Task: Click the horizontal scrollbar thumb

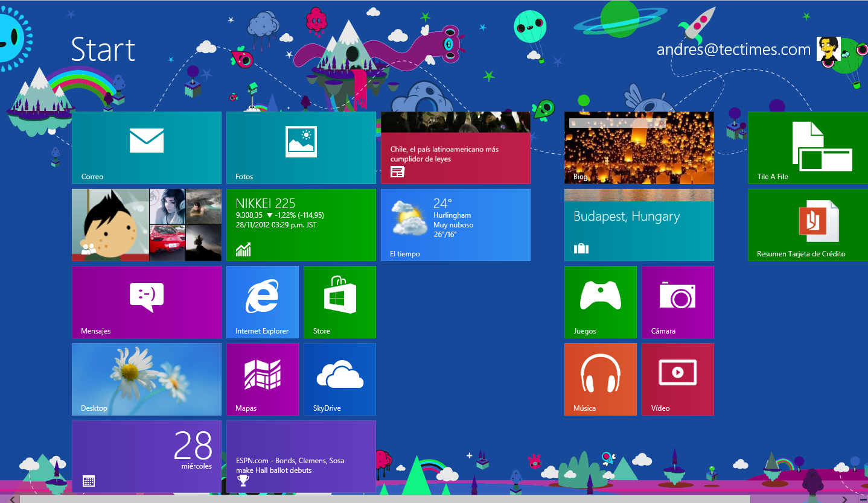Action: 385,499
